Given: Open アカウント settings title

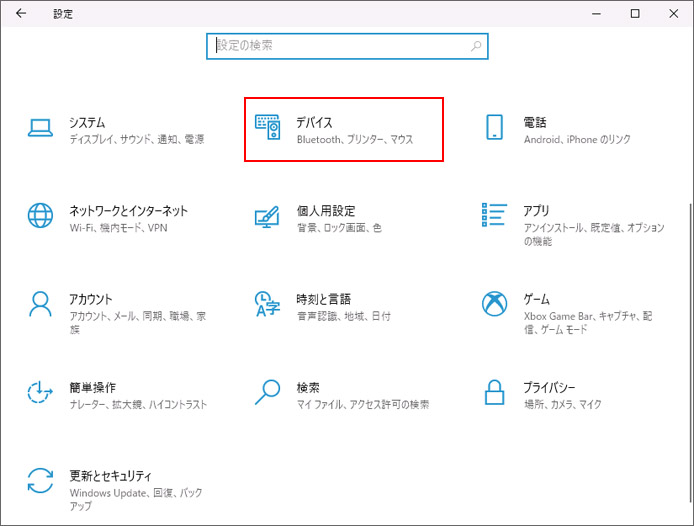Looking at the screenshot, I should pos(91,299).
